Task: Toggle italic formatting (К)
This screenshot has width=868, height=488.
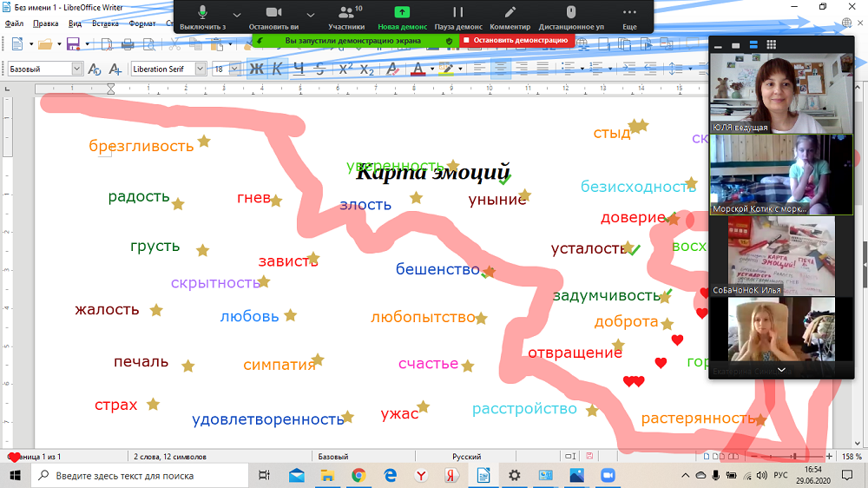Action: click(277, 69)
